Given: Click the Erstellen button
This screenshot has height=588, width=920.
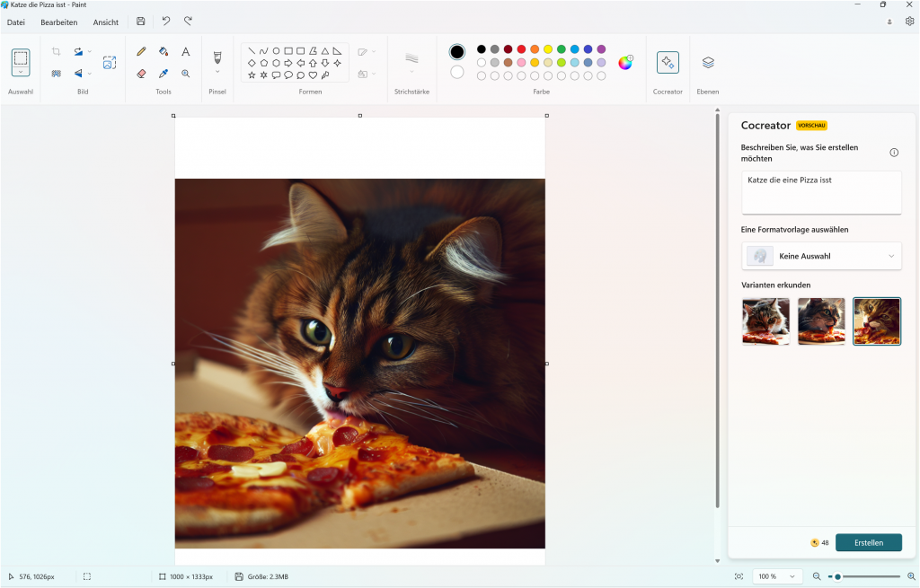Looking at the screenshot, I should click(x=869, y=543).
